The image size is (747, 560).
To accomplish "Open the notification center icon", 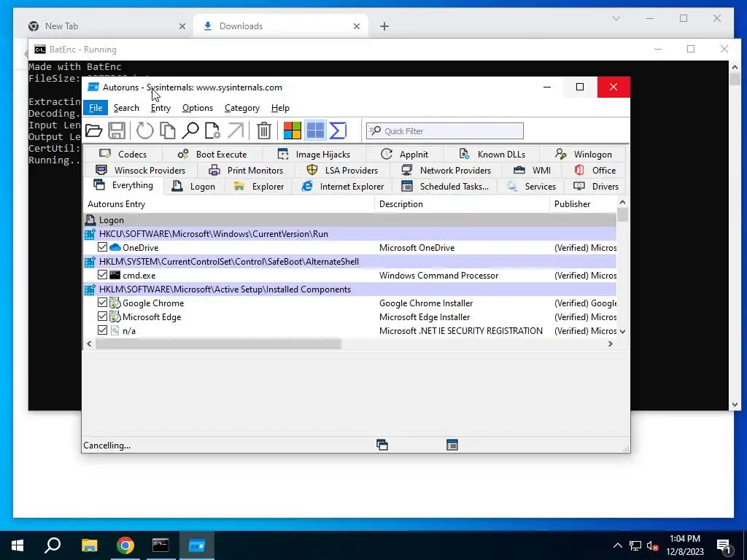I will pyautogui.click(x=724, y=545).
